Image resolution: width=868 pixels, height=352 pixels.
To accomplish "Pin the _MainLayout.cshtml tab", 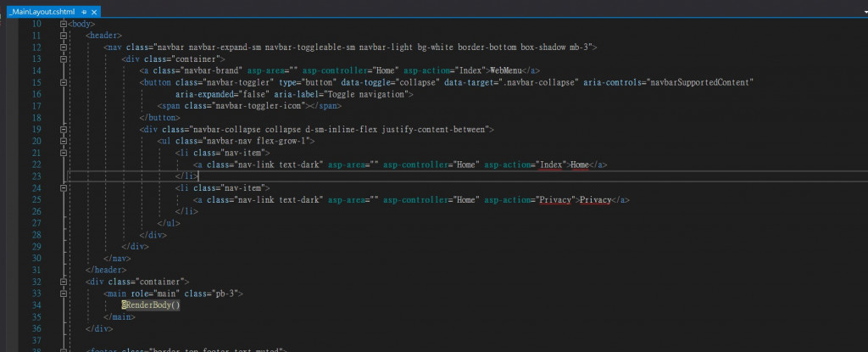I will pos(84,12).
